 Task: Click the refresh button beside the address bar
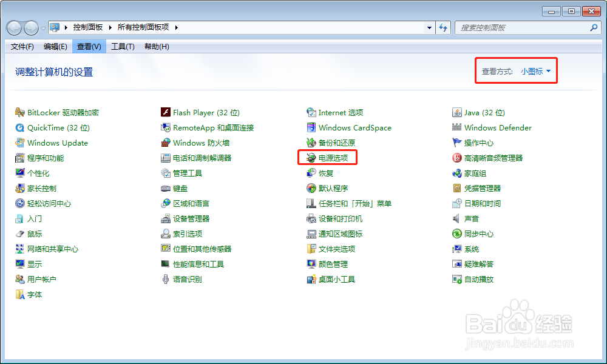[444, 27]
